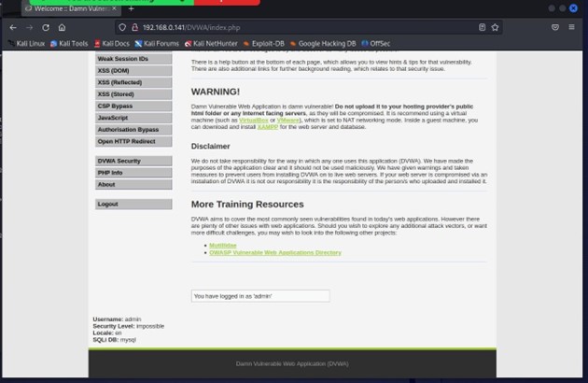Image resolution: width=588 pixels, height=383 pixels.
Task: Open the Kali NetHunter bookmark
Action: 211,44
